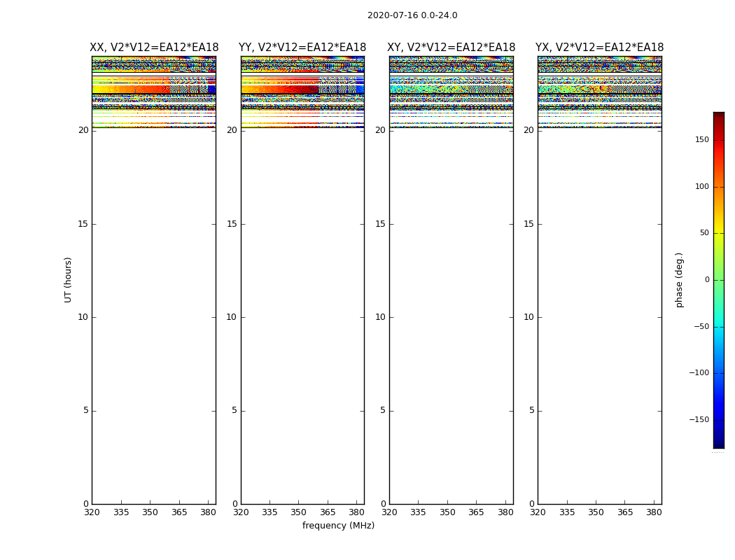
Task: Click the YX panel title above the plot
Action: click(600, 48)
